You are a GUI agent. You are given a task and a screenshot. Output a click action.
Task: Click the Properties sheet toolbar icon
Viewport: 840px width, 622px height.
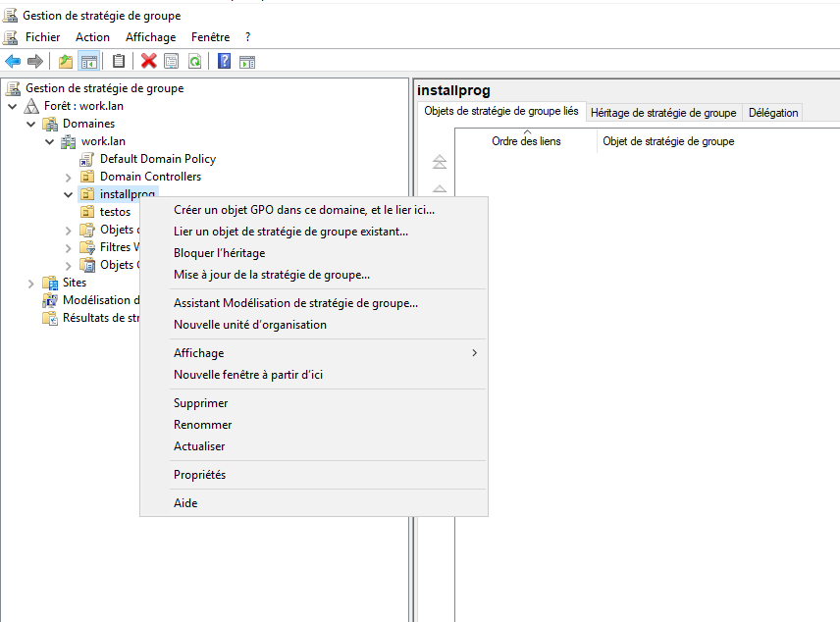(x=172, y=62)
